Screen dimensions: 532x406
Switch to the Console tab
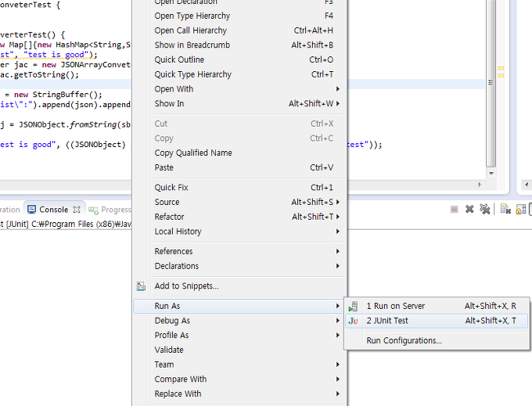coord(54,210)
